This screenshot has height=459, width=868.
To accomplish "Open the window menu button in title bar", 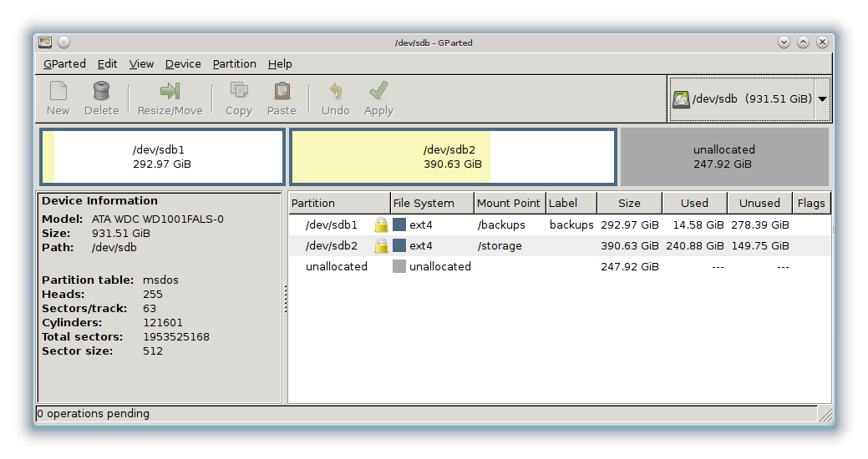I will pos(45,43).
